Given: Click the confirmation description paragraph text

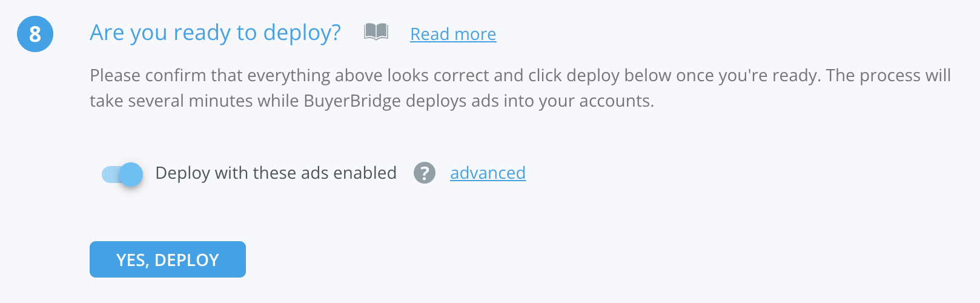Looking at the screenshot, I should (x=520, y=88).
